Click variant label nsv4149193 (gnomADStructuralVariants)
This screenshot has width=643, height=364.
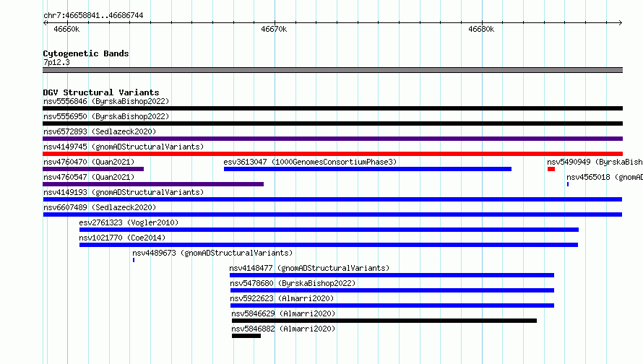point(124,192)
